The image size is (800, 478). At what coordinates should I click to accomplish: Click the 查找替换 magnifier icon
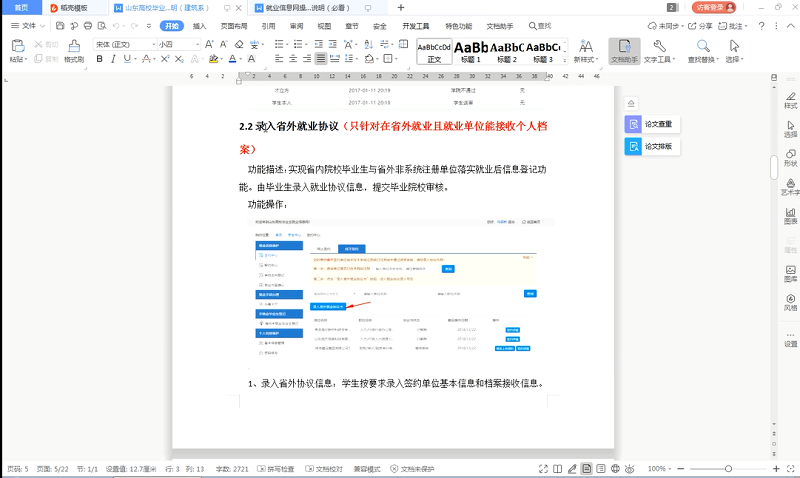tap(703, 51)
